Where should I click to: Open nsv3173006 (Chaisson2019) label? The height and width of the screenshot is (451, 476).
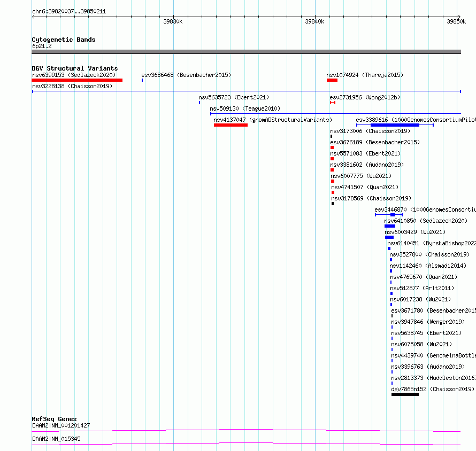[x=370, y=131]
